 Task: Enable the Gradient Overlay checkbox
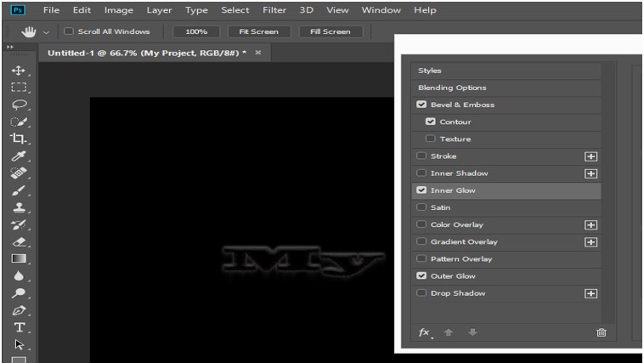point(421,241)
